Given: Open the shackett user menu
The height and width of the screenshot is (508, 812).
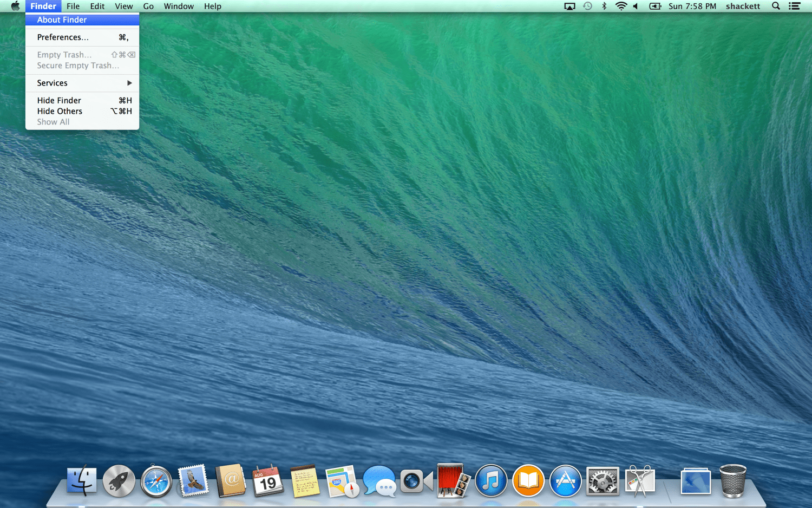Looking at the screenshot, I should tap(743, 6).
